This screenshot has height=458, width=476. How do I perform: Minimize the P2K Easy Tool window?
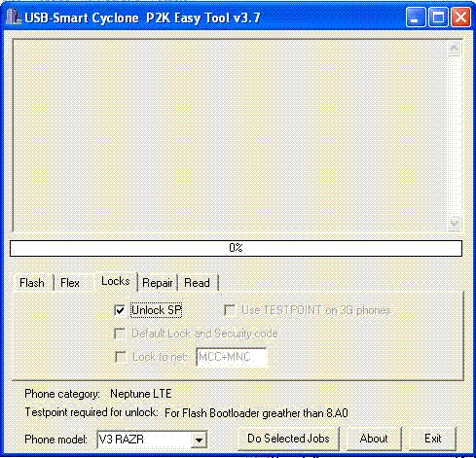tap(416, 17)
